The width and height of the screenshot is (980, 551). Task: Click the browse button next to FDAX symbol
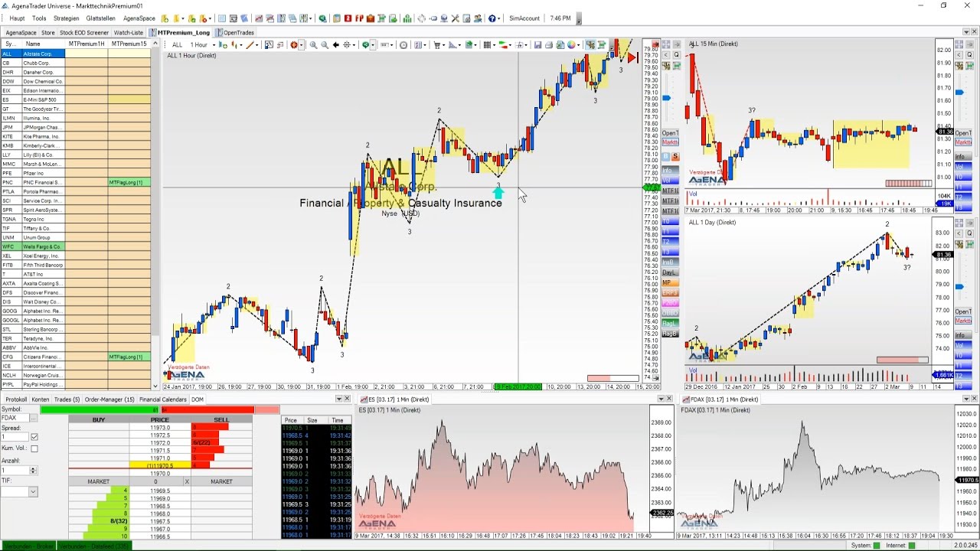point(34,418)
